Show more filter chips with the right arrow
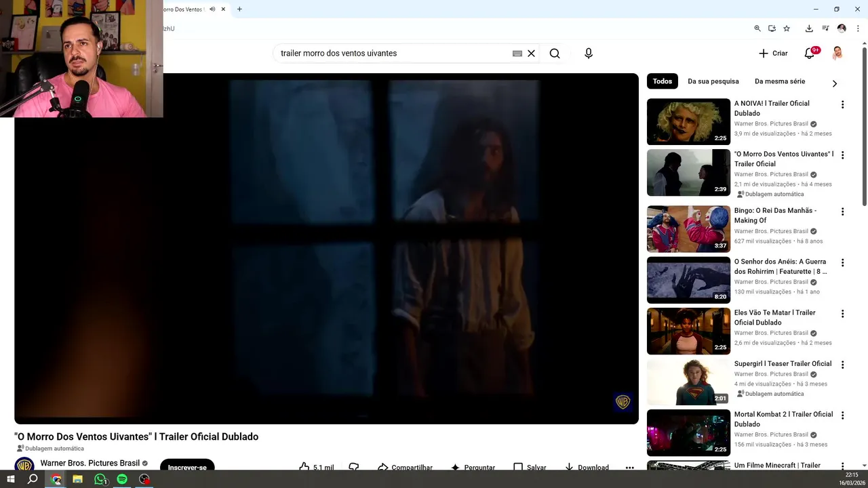Screen dimensions: 868x488 [x=835, y=83]
